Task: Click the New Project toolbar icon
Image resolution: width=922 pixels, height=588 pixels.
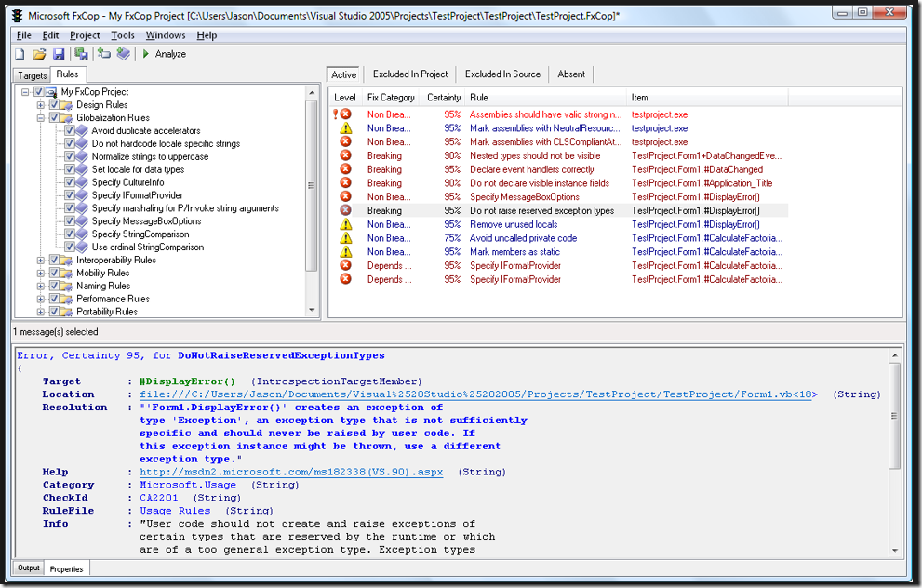Action: point(20,54)
